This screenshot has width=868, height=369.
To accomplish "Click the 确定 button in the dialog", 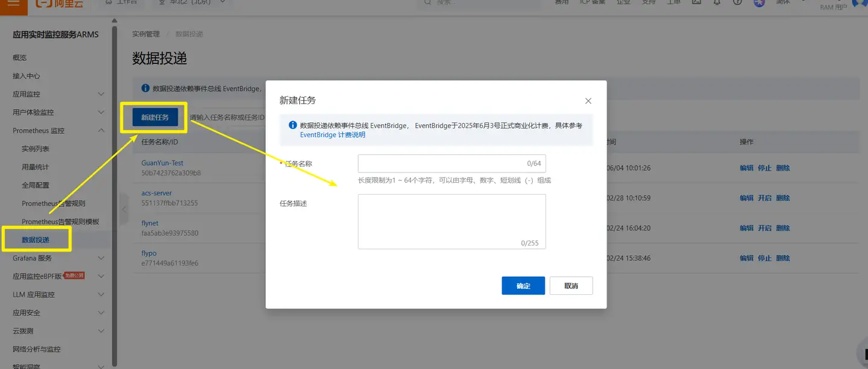I will pyautogui.click(x=523, y=286).
